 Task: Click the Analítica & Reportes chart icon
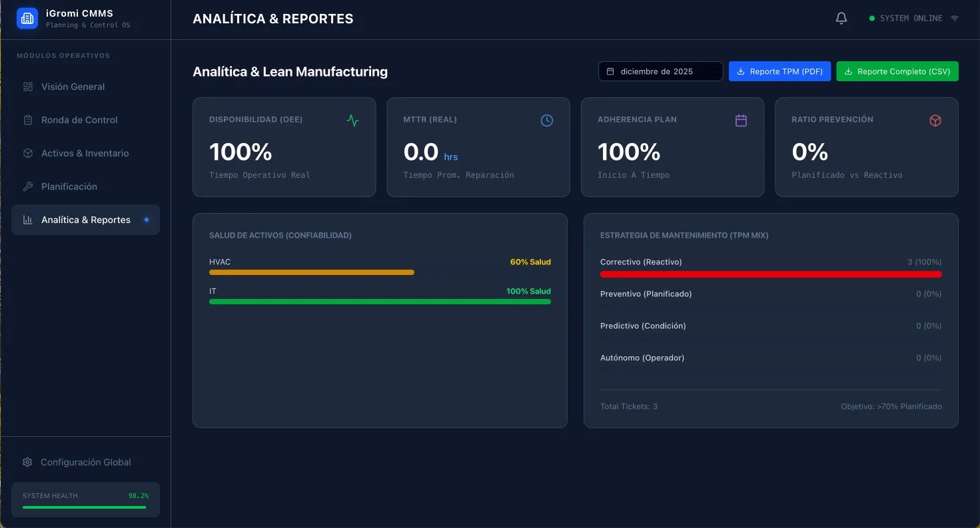(x=27, y=220)
